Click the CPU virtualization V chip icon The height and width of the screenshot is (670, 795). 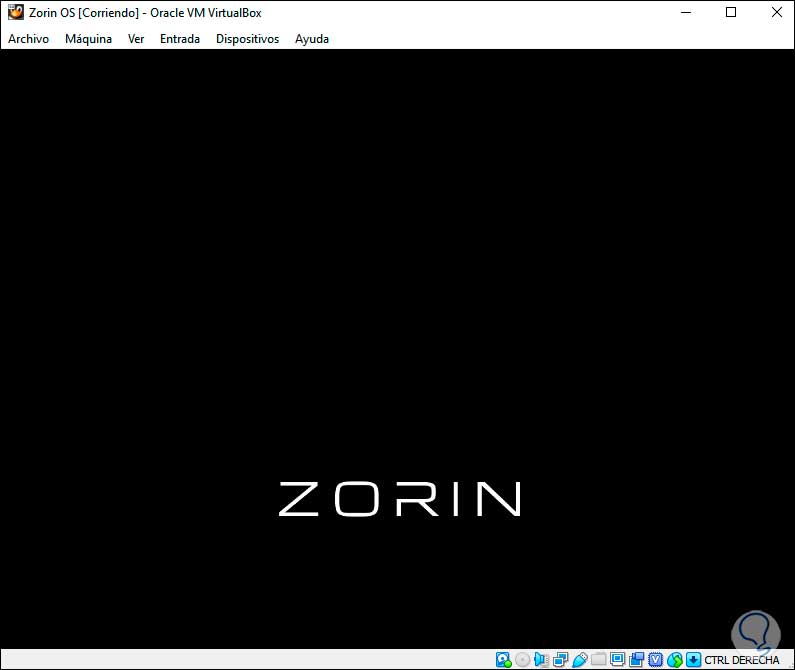(656, 659)
